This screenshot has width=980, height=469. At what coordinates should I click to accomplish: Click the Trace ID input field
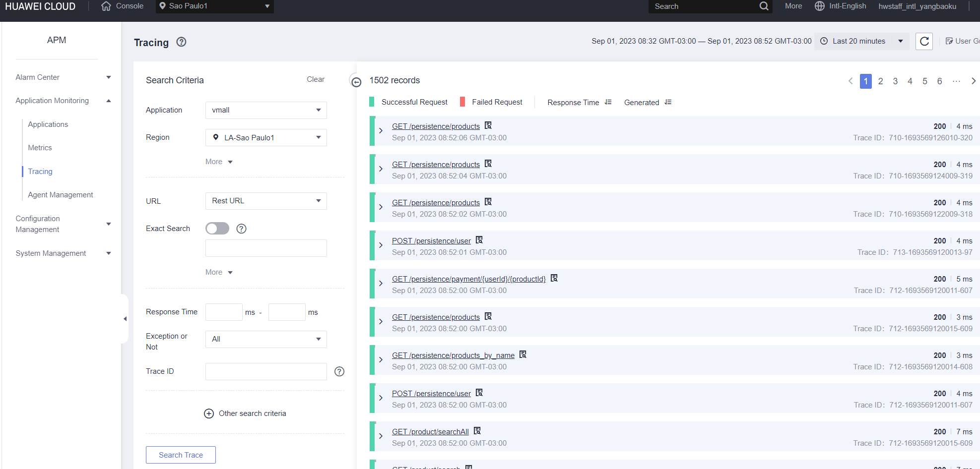click(266, 372)
